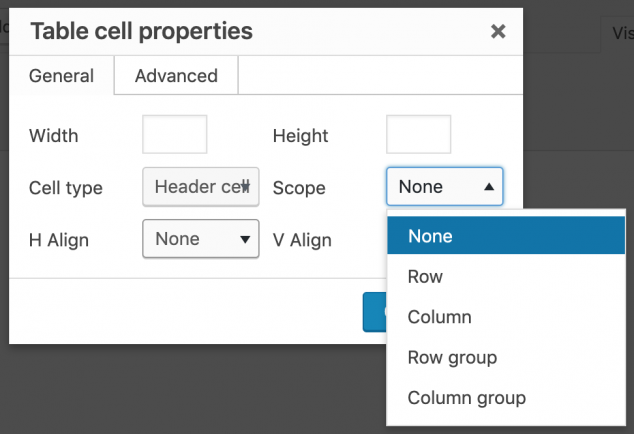Click the Table cell properties title
Screen dimensions: 634x434
[x=141, y=31]
